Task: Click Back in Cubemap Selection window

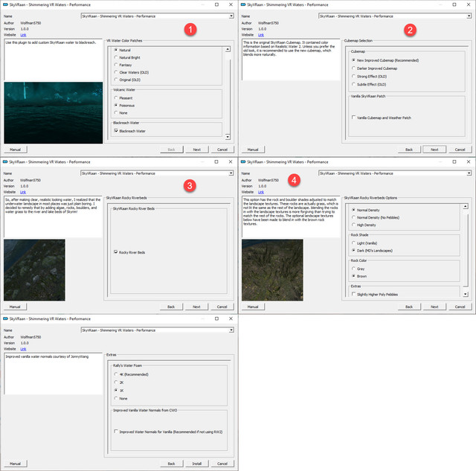Action: [x=409, y=150]
